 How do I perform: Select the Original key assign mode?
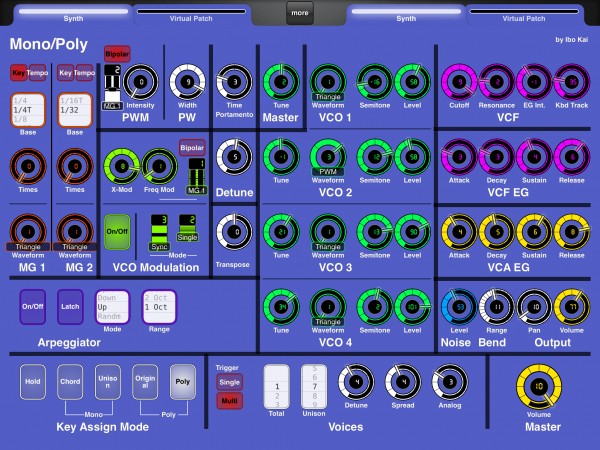click(145, 382)
